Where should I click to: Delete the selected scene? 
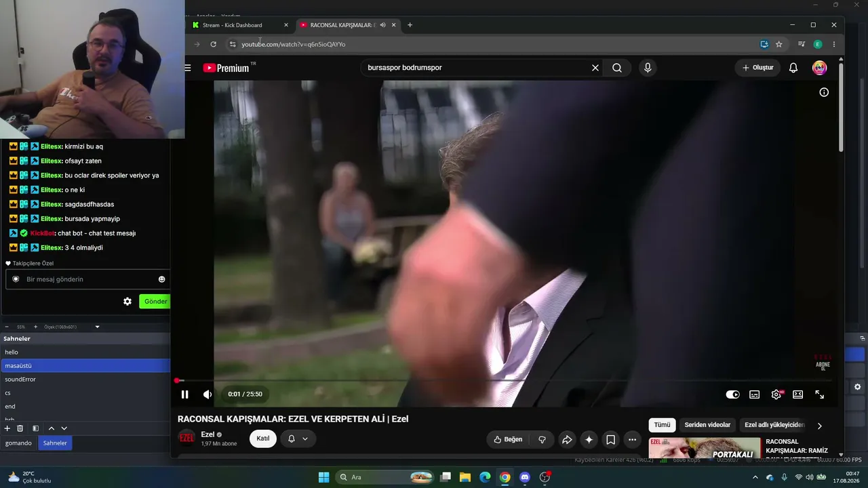pos(20,428)
